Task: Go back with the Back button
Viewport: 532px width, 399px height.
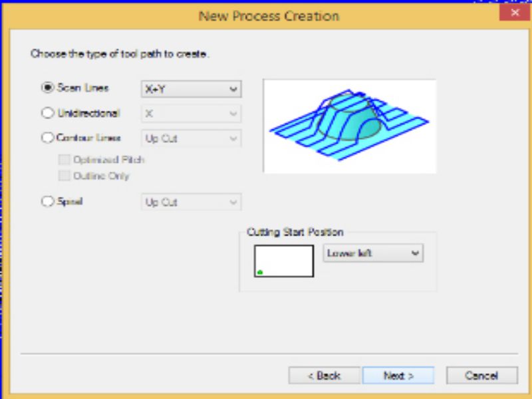Action: pyautogui.click(x=324, y=376)
